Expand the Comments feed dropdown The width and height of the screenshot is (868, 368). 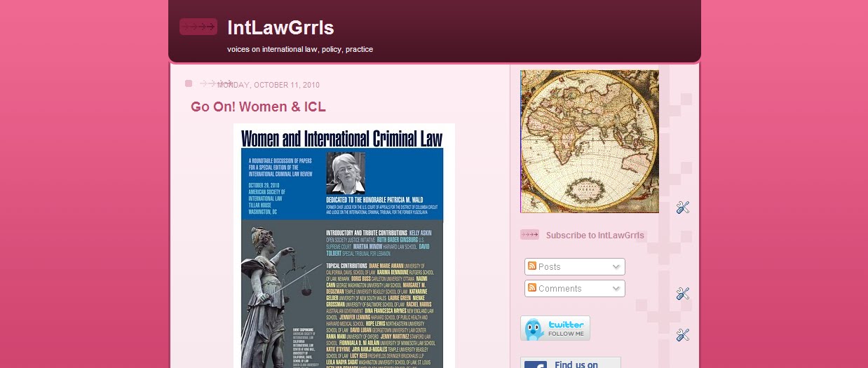(575, 289)
